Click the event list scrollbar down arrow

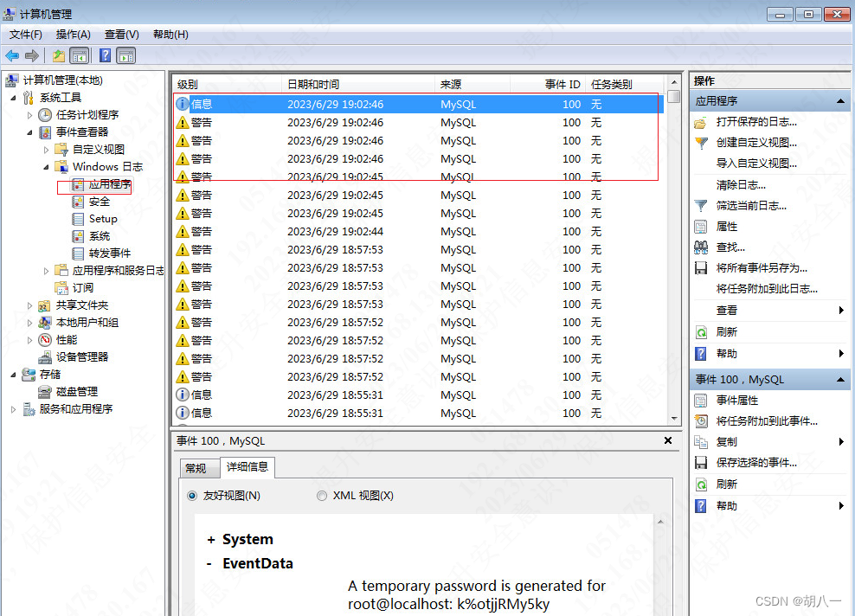(674, 419)
